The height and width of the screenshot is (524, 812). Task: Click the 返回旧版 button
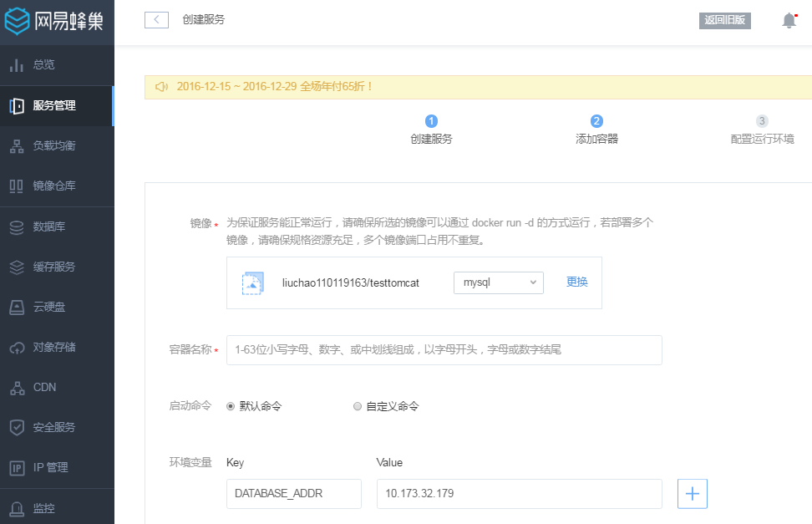(x=723, y=21)
